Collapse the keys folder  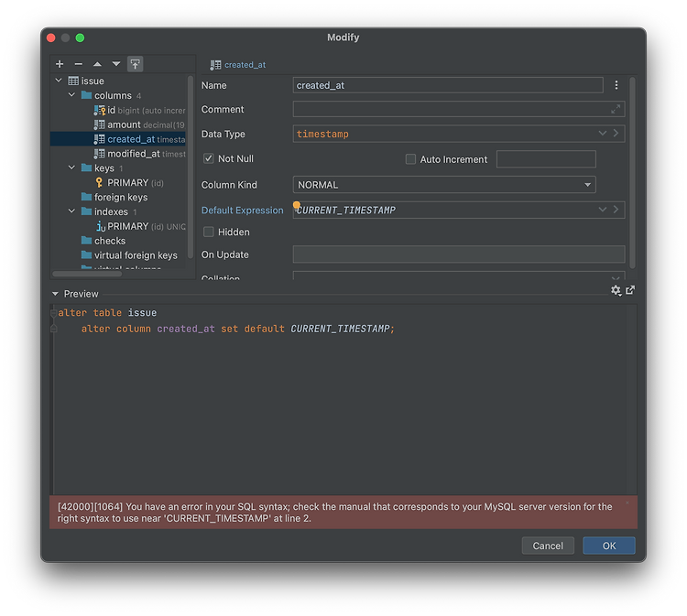[71, 168]
